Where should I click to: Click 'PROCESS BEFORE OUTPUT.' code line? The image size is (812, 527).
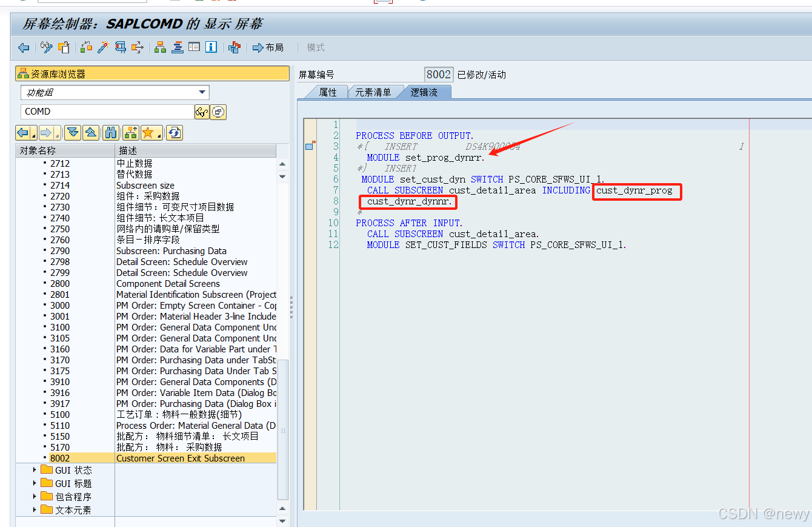click(x=414, y=136)
